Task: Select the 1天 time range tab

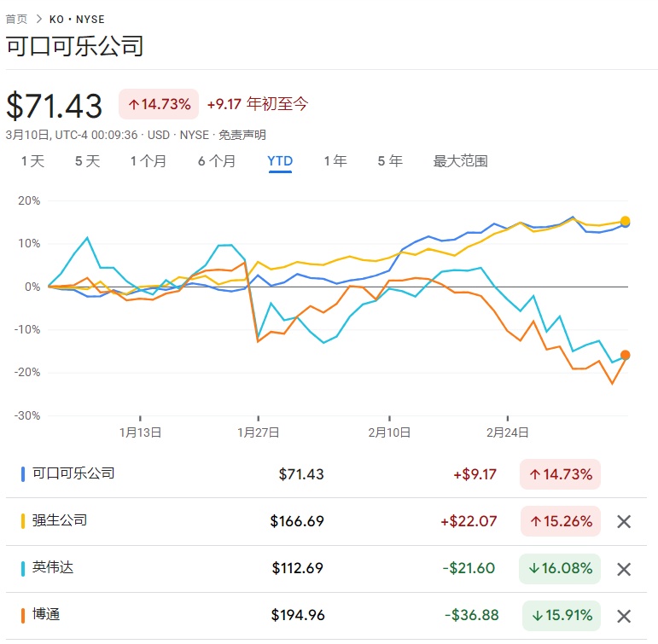Action: 32,161
